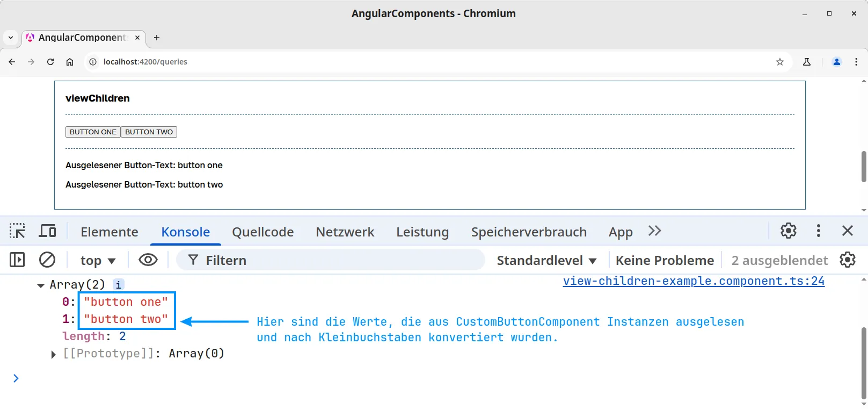Click the address bar URL localhost:4200/queries
The image size is (868, 409).
145,62
